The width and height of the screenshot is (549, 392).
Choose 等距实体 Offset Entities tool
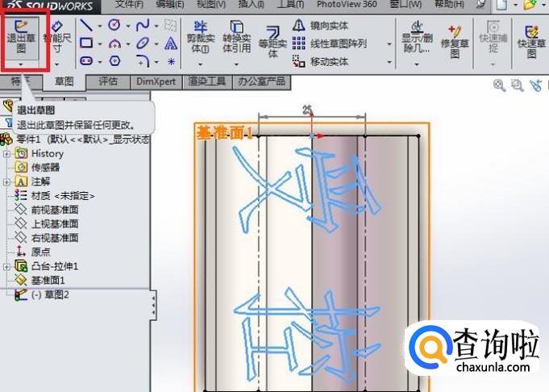pyautogui.click(x=272, y=41)
